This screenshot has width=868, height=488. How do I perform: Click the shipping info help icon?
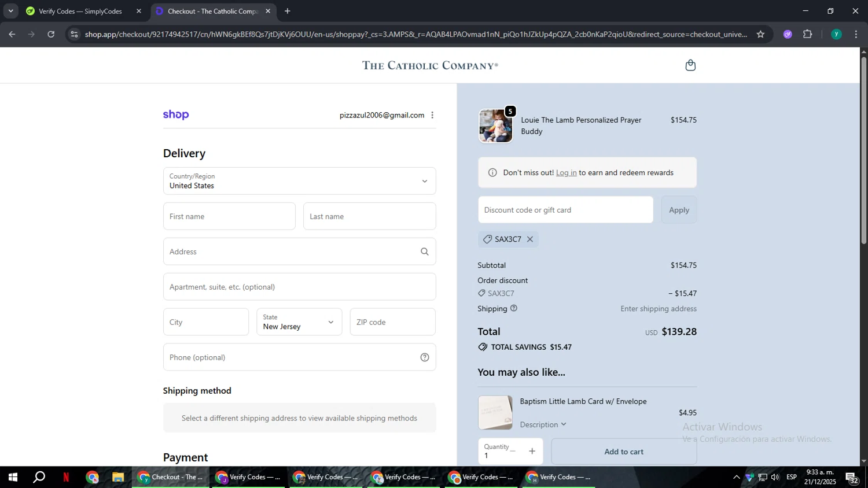pyautogui.click(x=514, y=308)
